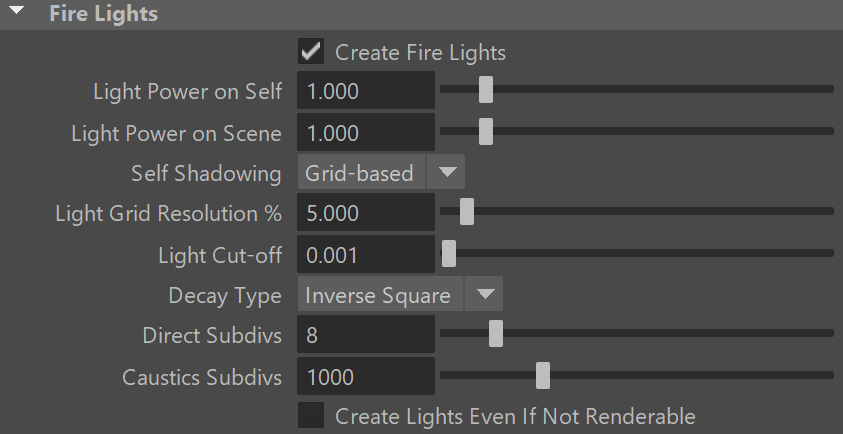
Task: Click Direct Subdivs value field
Action: tap(365, 335)
